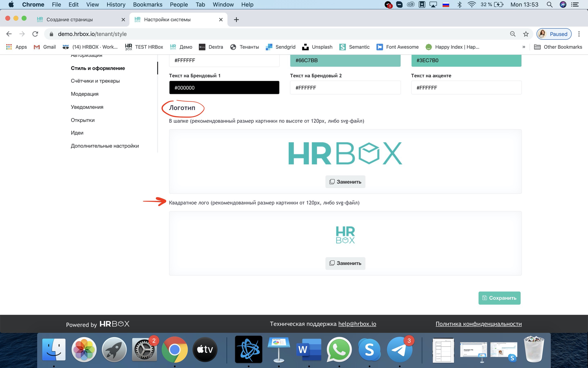The image size is (588, 368).
Task: Click the Paused profile button
Action: click(554, 34)
